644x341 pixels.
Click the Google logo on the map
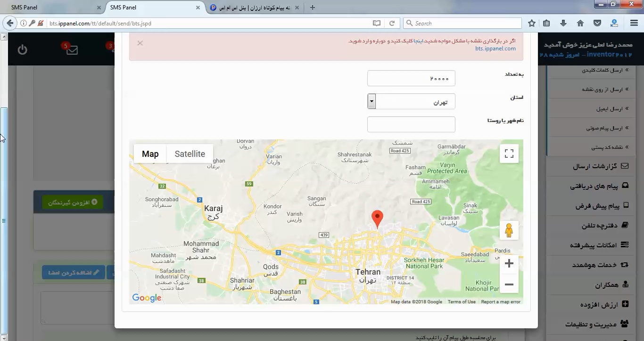tap(147, 298)
